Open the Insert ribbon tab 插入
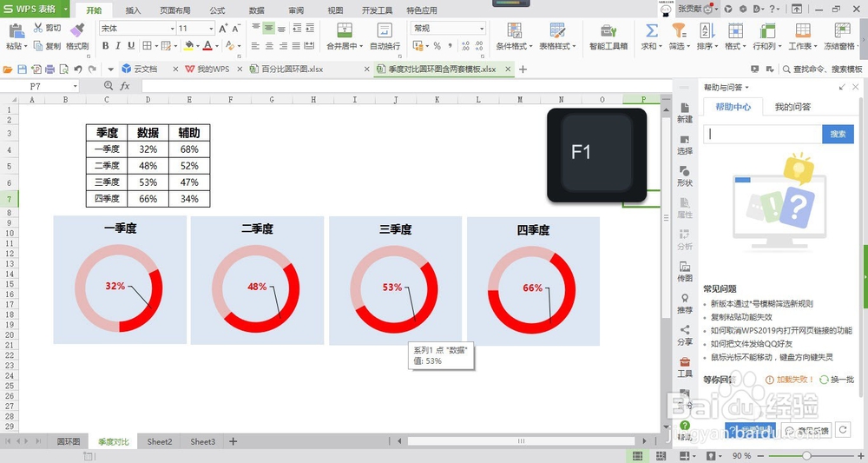The image size is (868, 463). 133,10
